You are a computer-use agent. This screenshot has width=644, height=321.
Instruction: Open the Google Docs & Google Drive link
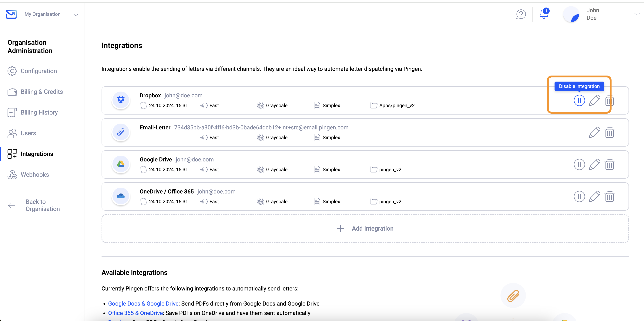pyautogui.click(x=143, y=303)
